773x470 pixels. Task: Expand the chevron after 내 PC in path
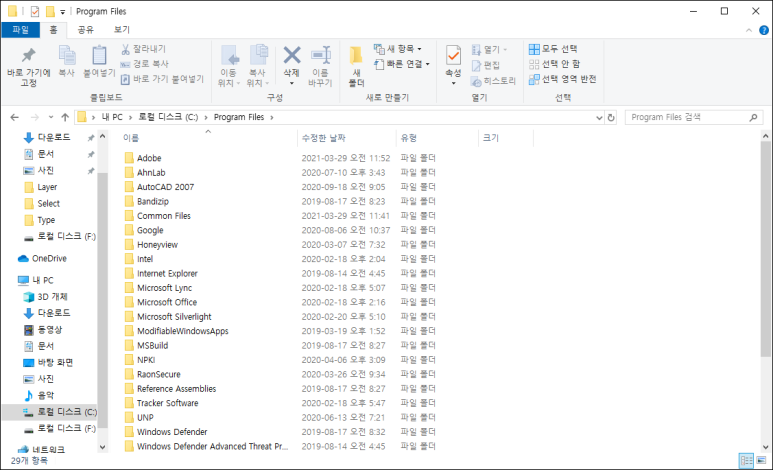[131, 117]
